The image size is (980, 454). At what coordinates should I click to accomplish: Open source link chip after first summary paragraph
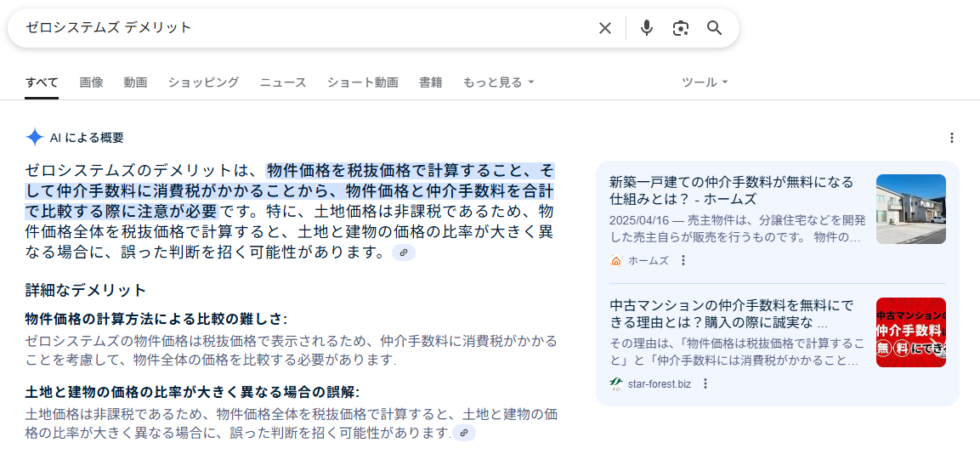click(403, 253)
